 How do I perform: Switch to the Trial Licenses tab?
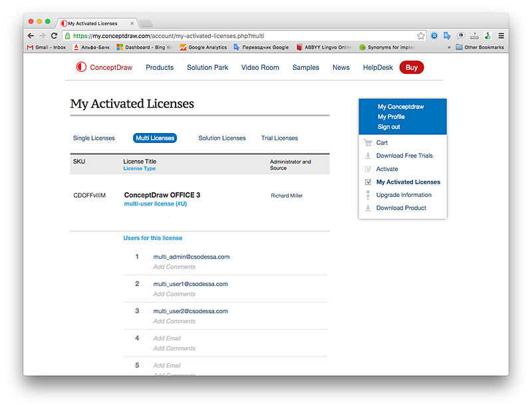[x=279, y=138]
